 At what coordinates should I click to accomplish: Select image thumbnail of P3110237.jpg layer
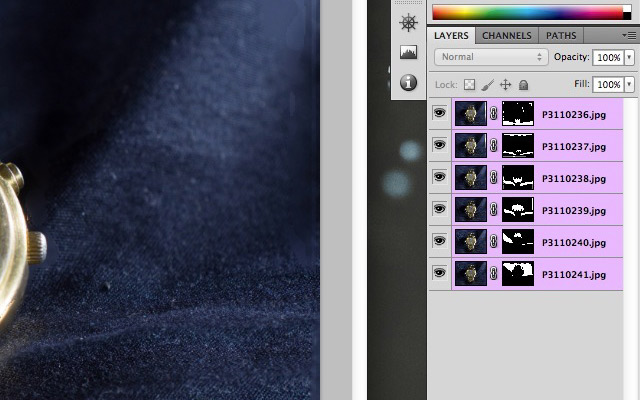tap(471, 146)
